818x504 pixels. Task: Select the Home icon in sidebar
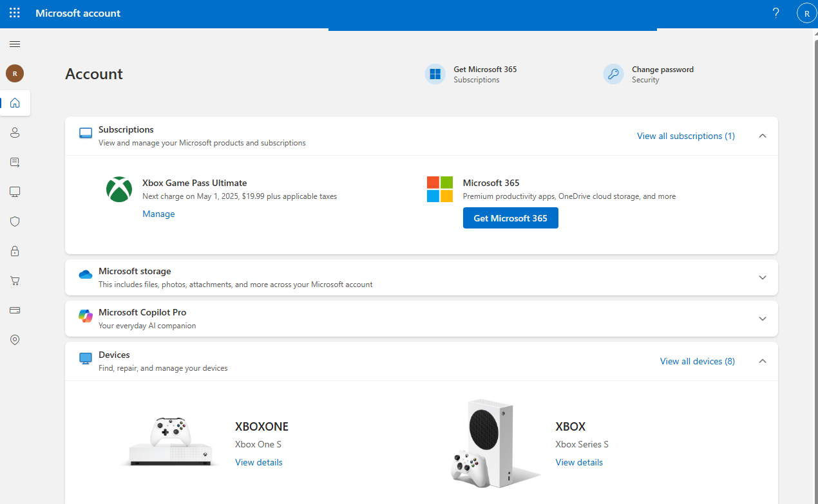tap(15, 103)
